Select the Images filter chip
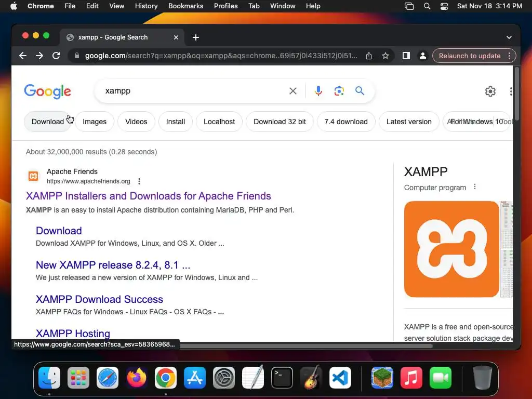This screenshot has height=399, width=532. click(x=95, y=122)
